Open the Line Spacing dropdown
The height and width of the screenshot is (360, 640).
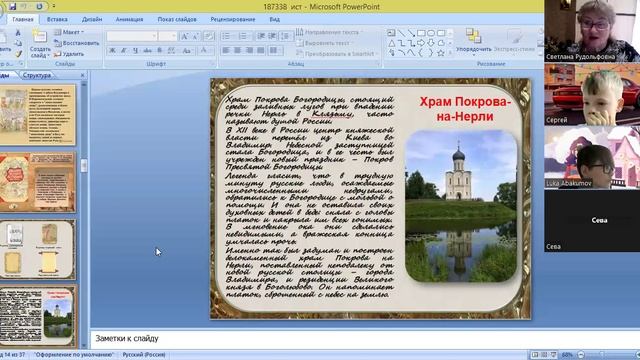tap(285, 36)
